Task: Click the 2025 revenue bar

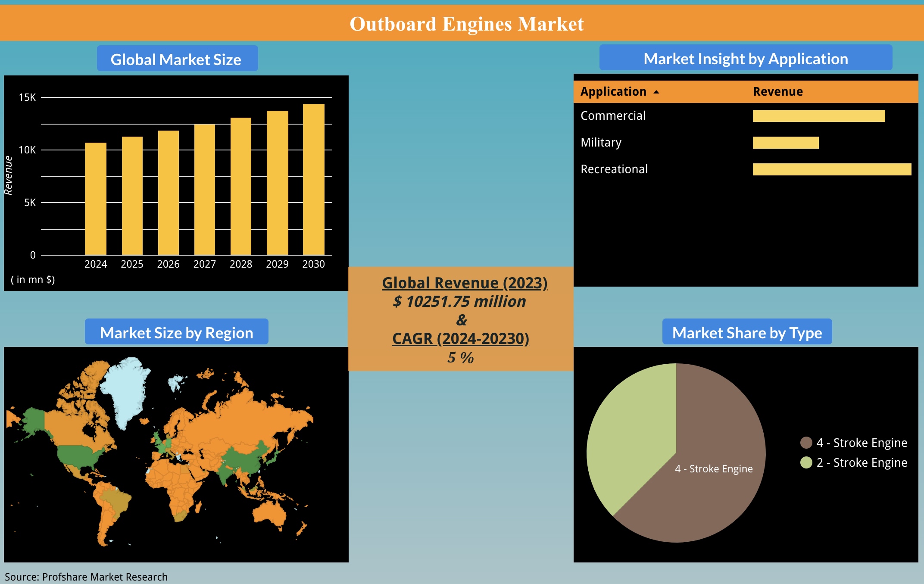Action: [x=132, y=196]
